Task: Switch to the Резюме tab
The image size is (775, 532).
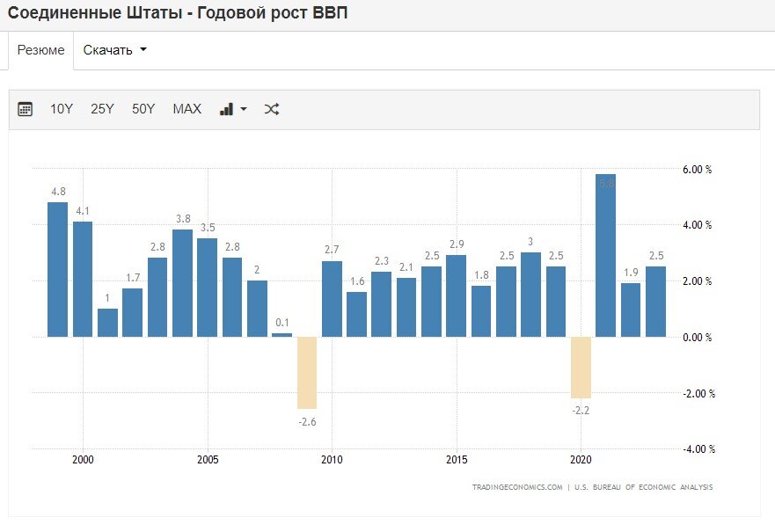Action: (40, 49)
